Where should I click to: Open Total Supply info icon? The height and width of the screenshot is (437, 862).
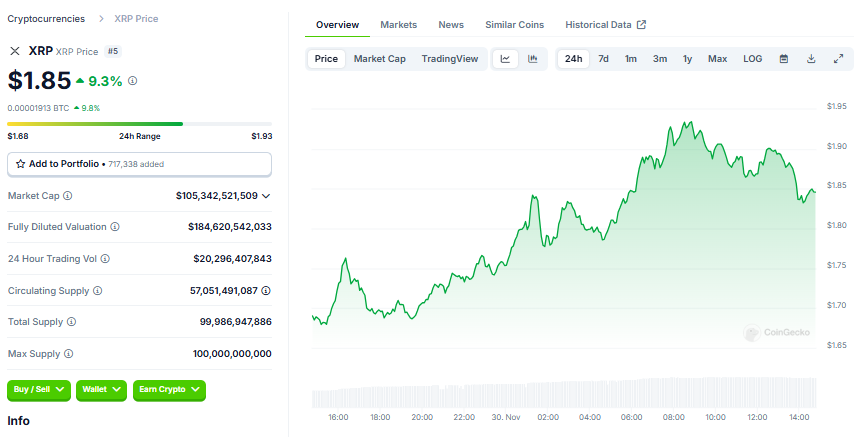point(71,322)
